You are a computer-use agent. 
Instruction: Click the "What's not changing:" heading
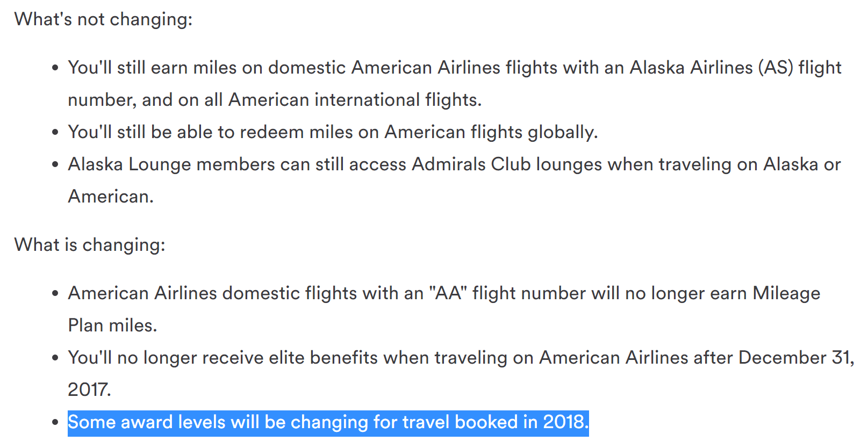[x=103, y=19]
